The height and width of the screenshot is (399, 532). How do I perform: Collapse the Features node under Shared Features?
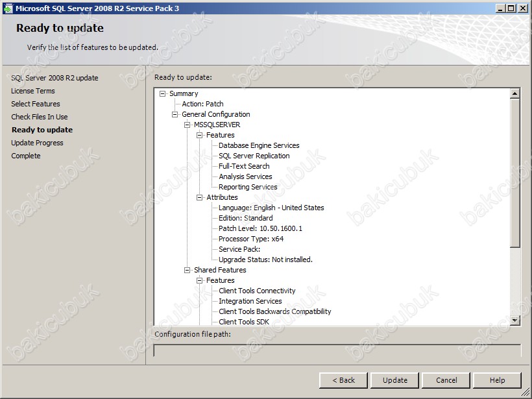(200, 280)
